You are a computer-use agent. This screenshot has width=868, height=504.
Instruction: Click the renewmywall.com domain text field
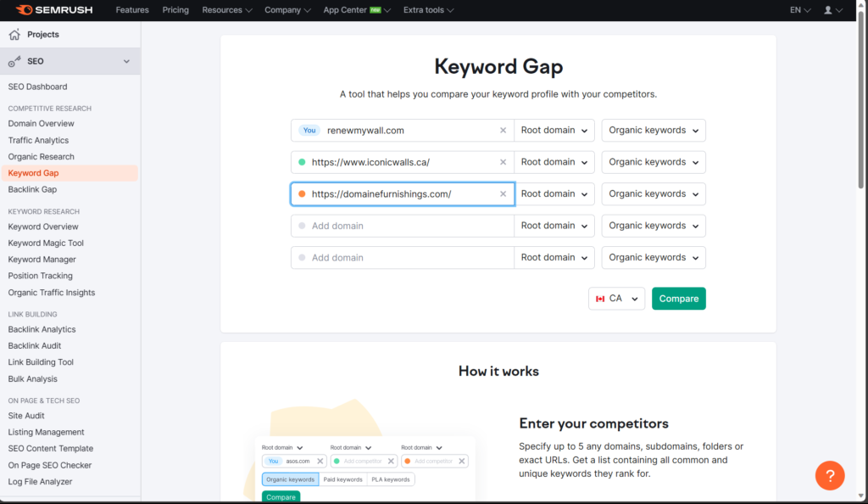403,131
